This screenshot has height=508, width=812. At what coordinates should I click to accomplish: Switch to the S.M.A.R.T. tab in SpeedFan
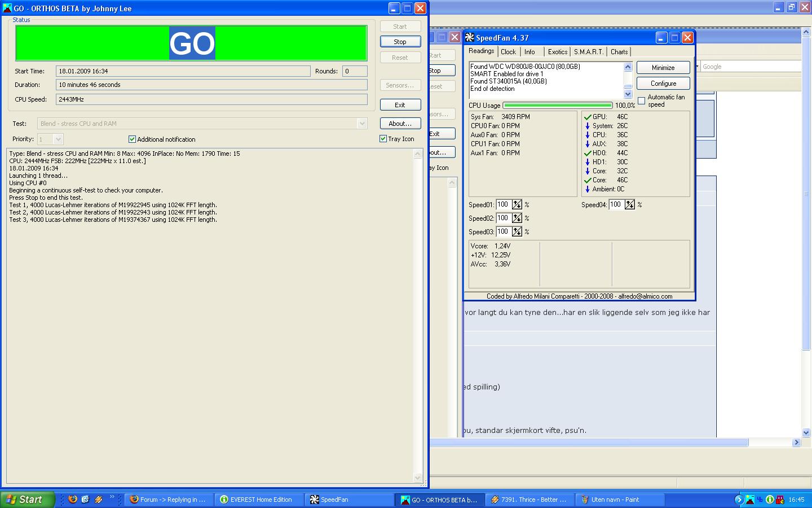(589, 51)
